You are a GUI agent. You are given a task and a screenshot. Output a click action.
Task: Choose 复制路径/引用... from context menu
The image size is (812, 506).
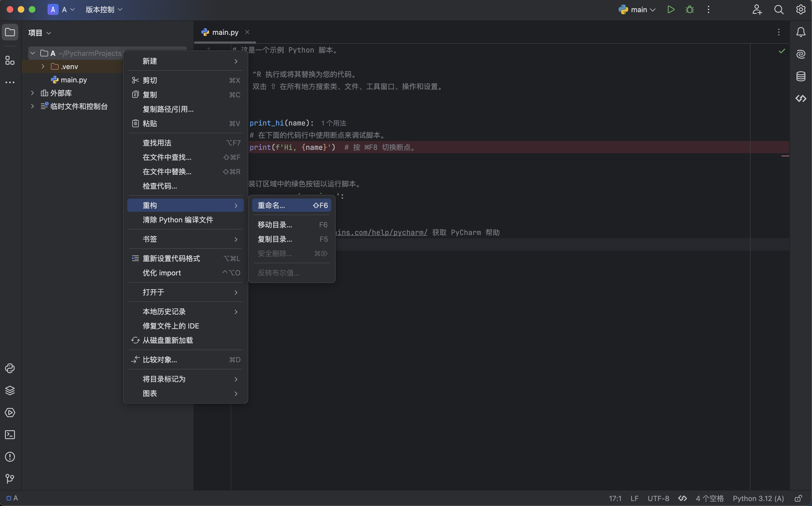coord(168,109)
